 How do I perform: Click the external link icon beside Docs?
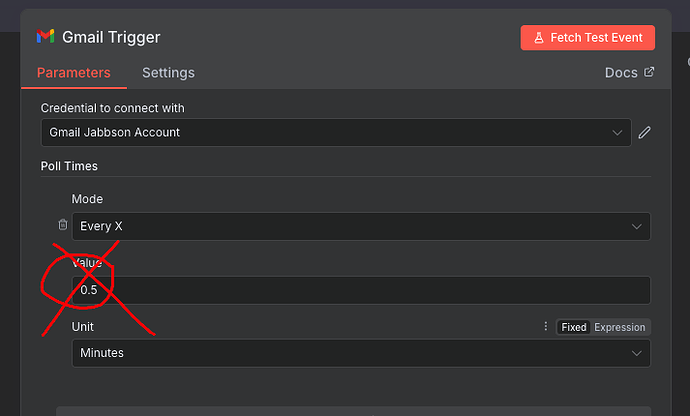click(x=649, y=72)
